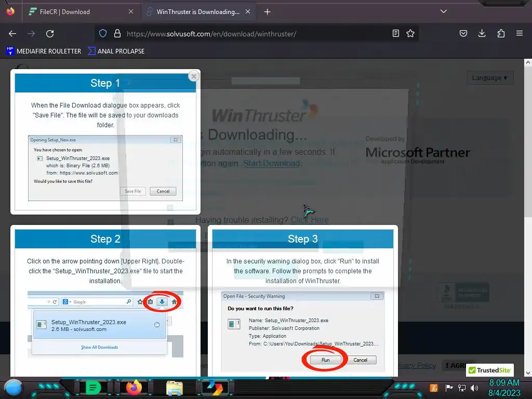Image resolution: width=532 pixels, height=399 pixels.
Task: Click the Step 2 downloads screenshot image
Action: click(105, 324)
